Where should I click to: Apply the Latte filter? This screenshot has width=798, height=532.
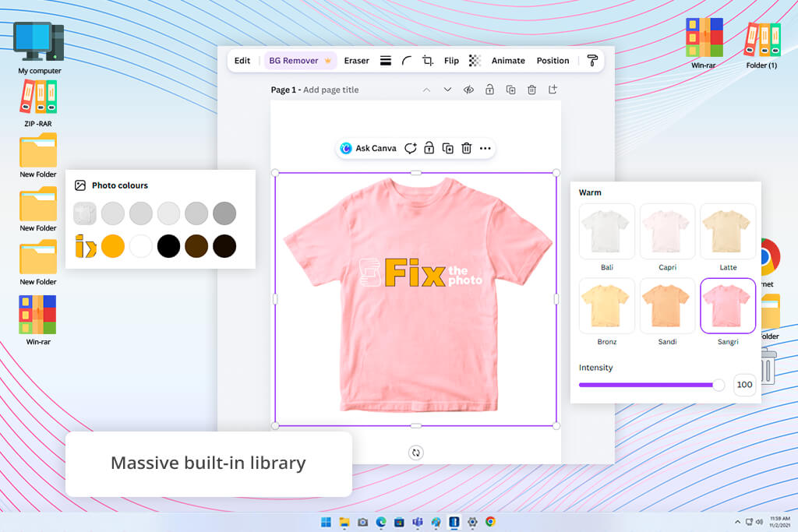point(728,232)
